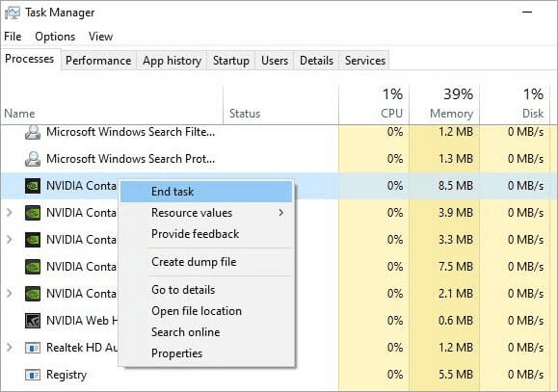Select the Registry process name
This screenshot has width=558, height=392.
pyautogui.click(x=66, y=375)
